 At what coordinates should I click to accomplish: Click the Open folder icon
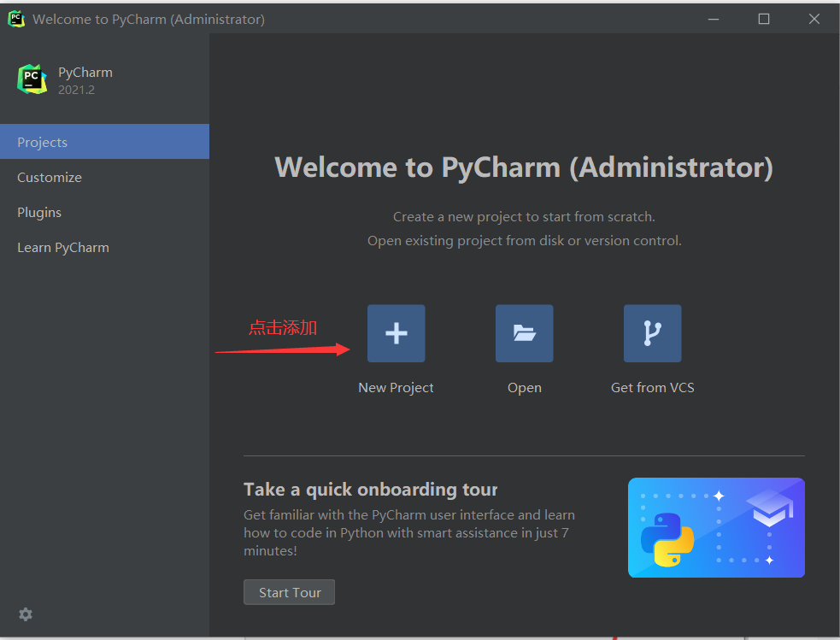pyautogui.click(x=524, y=333)
